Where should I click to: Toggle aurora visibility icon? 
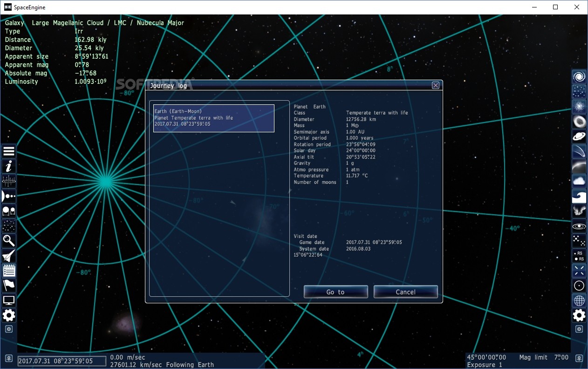coord(579,211)
